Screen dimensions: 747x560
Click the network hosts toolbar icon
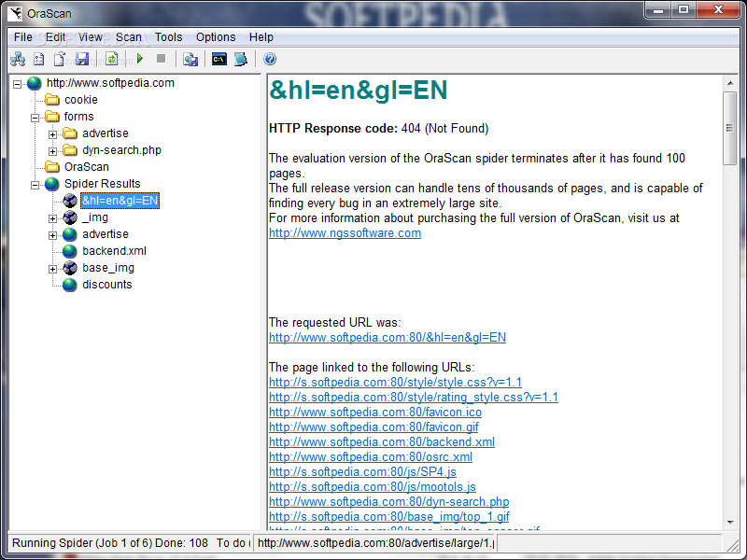[x=18, y=59]
